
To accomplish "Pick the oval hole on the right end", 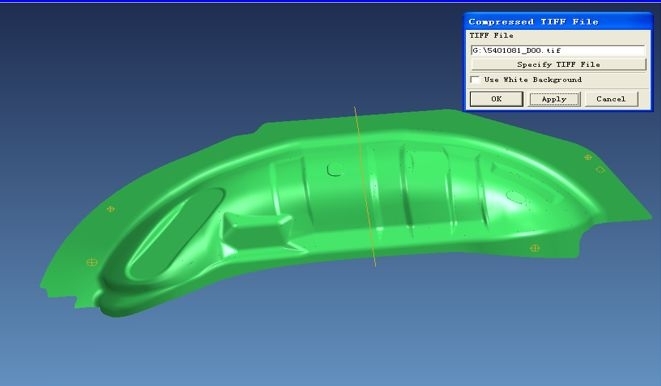I will pyautogui.click(x=515, y=197).
